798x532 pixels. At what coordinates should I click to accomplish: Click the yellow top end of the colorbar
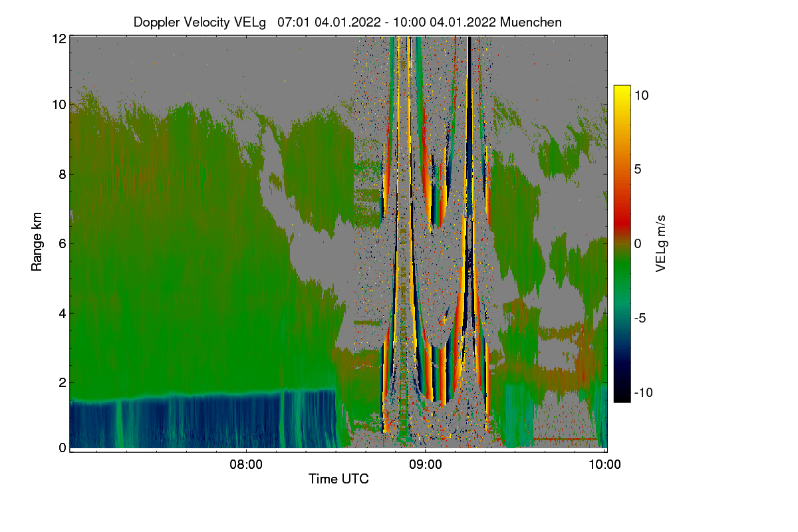click(x=622, y=92)
